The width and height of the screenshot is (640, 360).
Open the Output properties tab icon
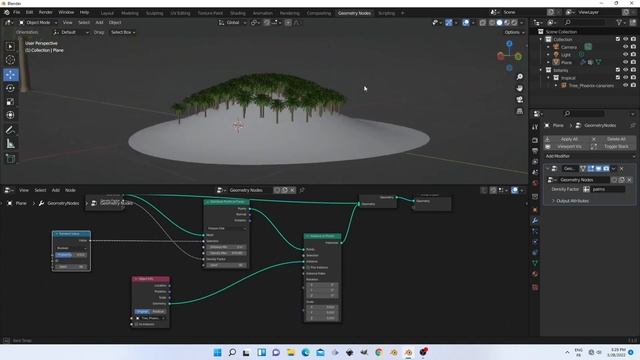[x=535, y=151]
